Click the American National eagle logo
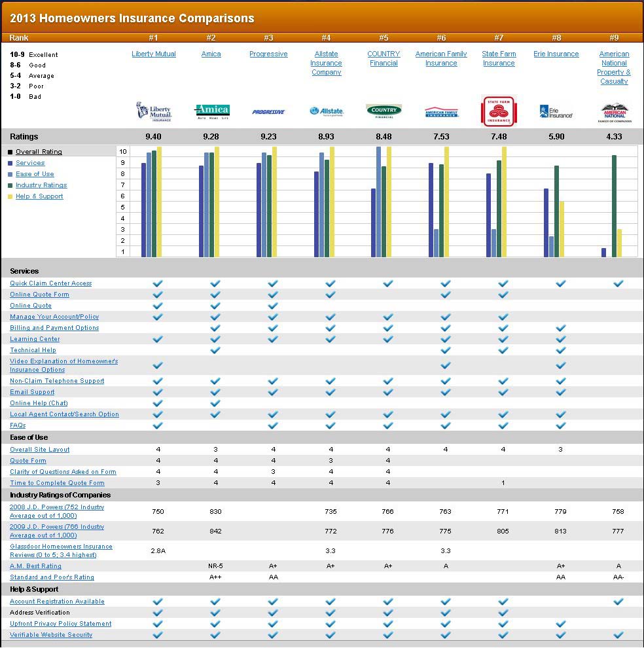 point(615,113)
